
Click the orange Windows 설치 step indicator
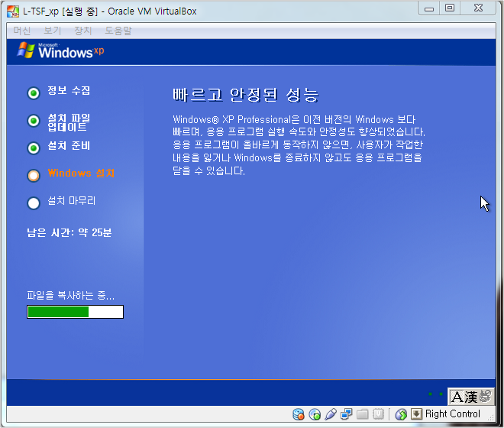(x=34, y=176)
